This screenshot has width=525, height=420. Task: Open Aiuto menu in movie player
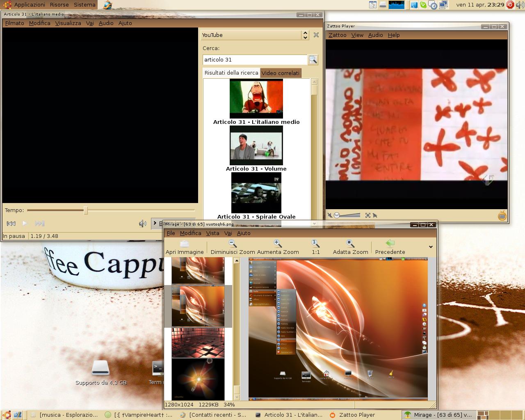point(125,23)
